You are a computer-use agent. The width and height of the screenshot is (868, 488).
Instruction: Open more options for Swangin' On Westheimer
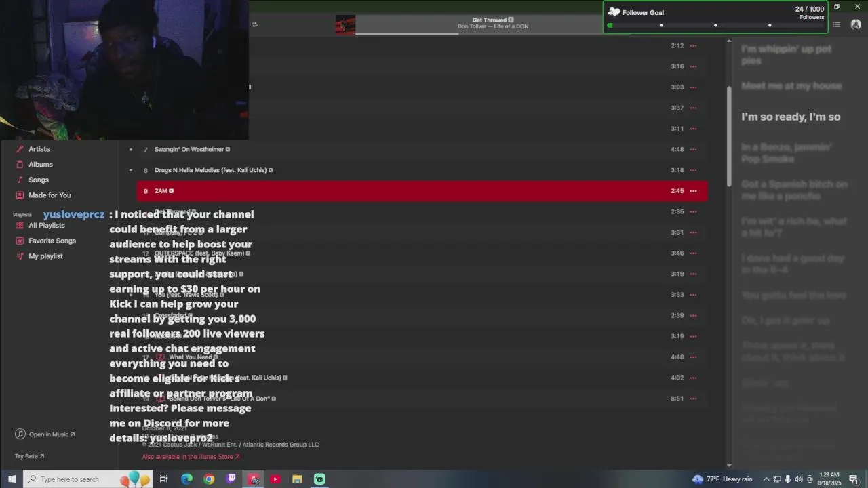pyautogui.click(x=693, y=150)
